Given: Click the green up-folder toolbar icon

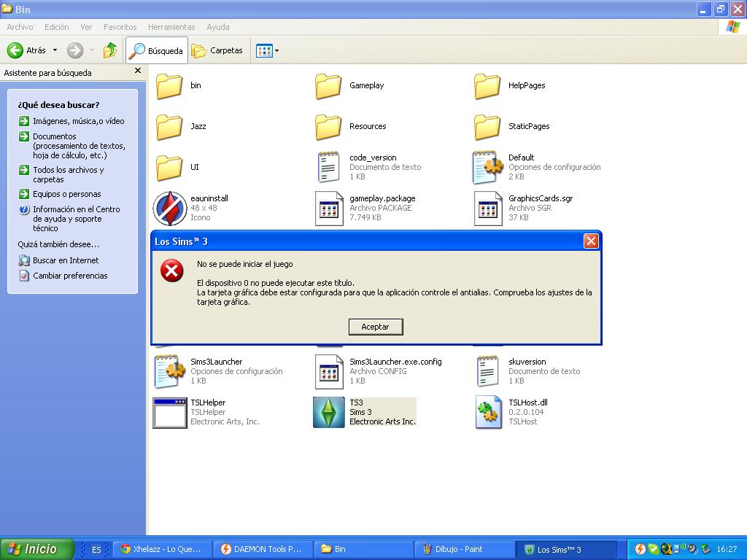Looking at the screenshot, I should point(110,50).
